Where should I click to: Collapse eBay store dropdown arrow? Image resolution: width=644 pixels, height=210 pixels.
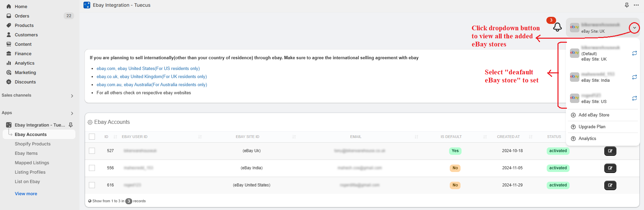(x=634, y=28)
